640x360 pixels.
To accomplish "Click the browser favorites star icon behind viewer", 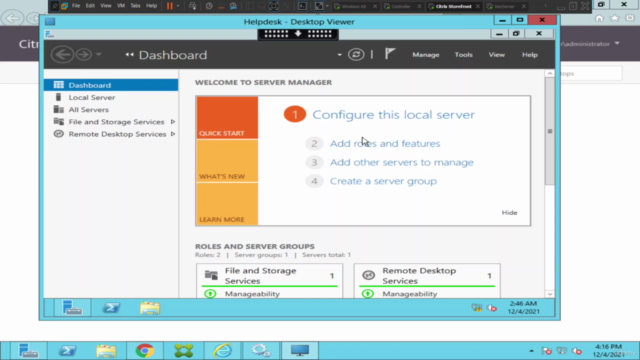I will pyautogui.click(x=615, y=18).
